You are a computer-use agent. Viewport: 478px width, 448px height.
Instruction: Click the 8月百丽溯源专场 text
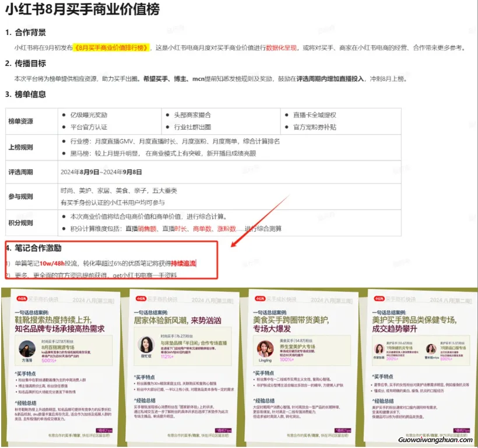point(58,347)
